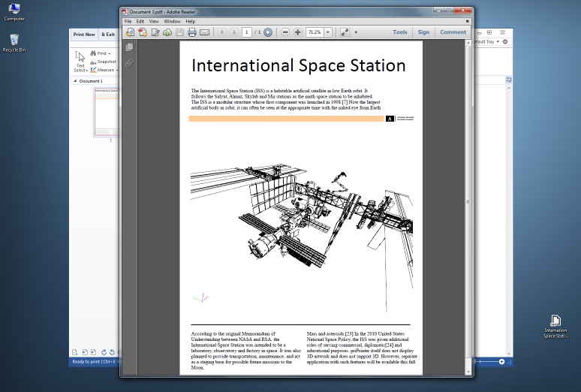Image resolution: width=581 pixels, height=392 pixels.
Task: Open the Page Thumbnails side panel icon
Action: [x=129, y=47]
